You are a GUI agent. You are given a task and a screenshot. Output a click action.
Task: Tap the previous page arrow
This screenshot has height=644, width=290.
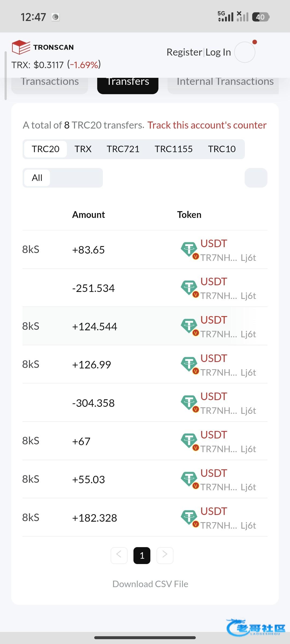point(119,555)
